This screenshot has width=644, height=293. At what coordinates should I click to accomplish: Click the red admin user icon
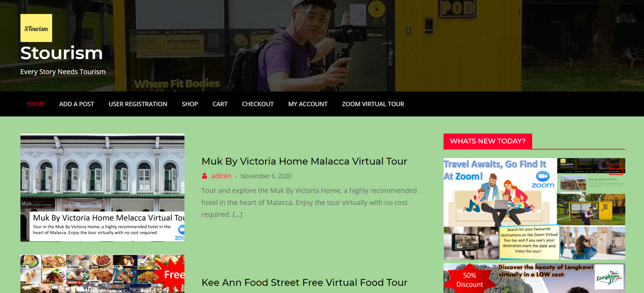click(x=205, y=176)
